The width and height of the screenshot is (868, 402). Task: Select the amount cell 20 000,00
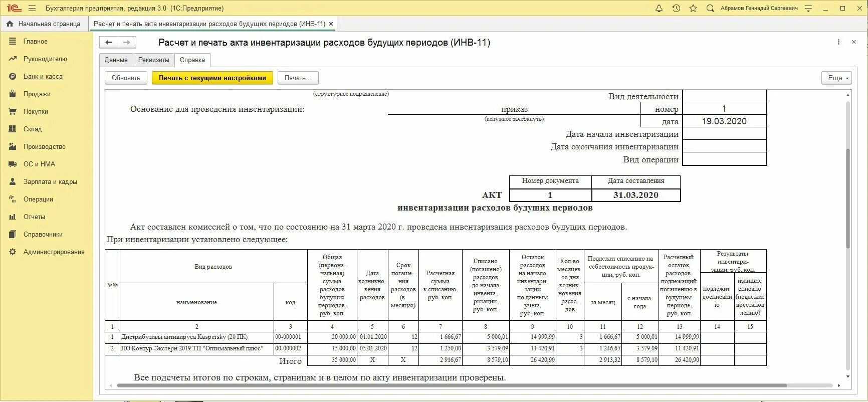(x=332, y=337)
